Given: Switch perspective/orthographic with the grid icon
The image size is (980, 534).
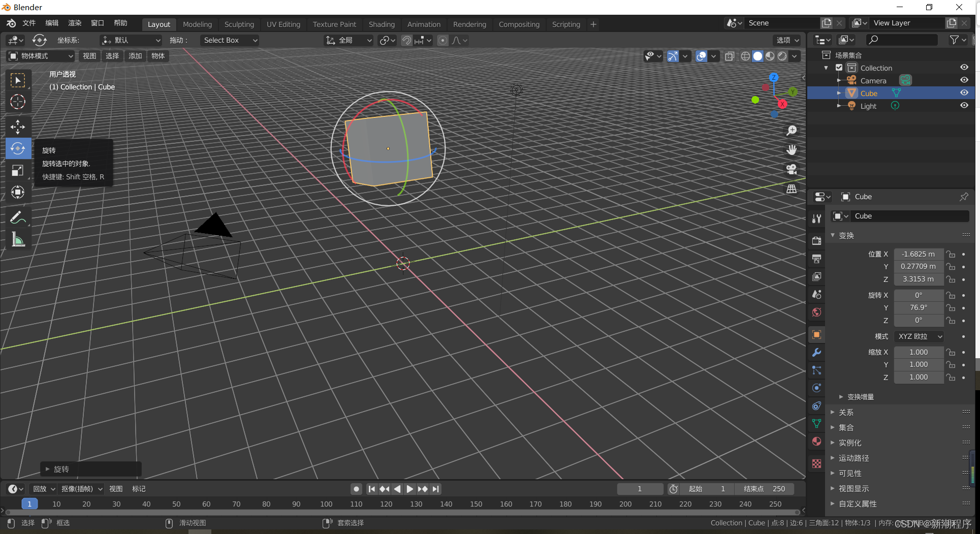Looking at the screenshot, I should (x=792, y=189).
